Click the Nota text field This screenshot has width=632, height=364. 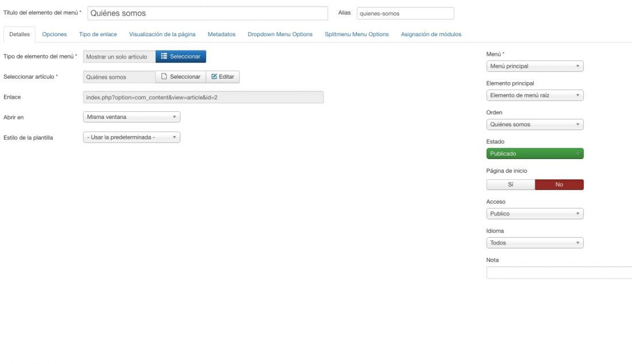point(559,273)
